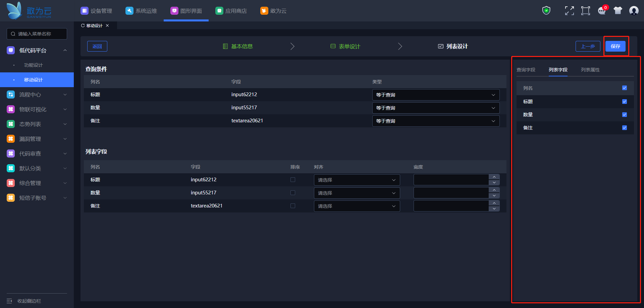The height and width of the screenshot is (308, 644).
Task: Close the 移动设计 tab
Action: [107, 25]
